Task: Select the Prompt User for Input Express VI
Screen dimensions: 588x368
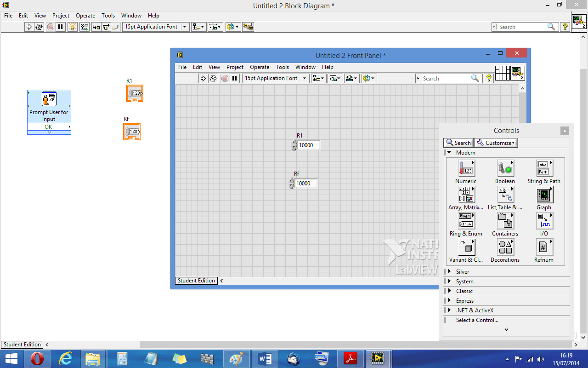Action: coord(49,112)
